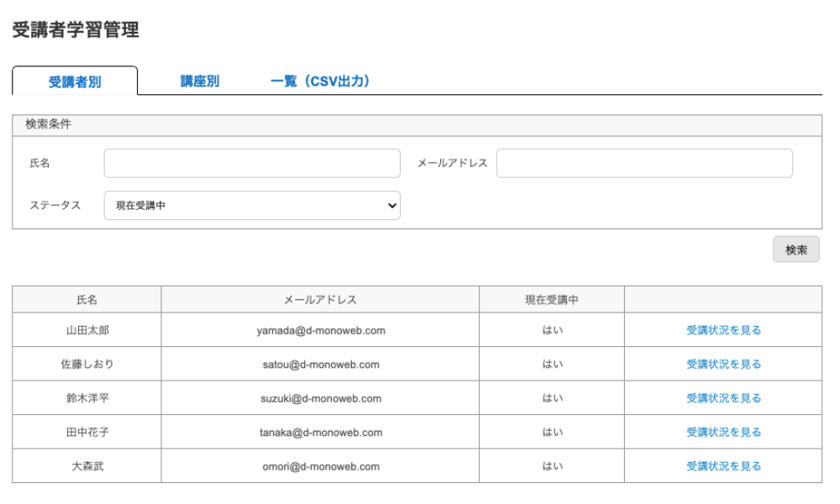The width and height of the screenshot is (840, 504).
Task: Click email omori@d-monoweb.com
Action: point(321,466)
